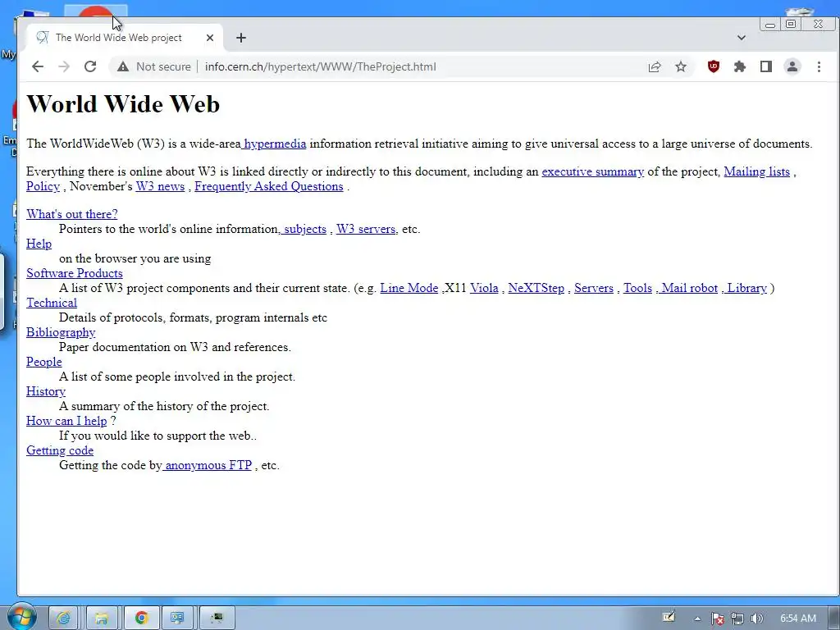Open the Software Products link
The height and width of the screenshot is (630, 840).
[x=75, y=273]
